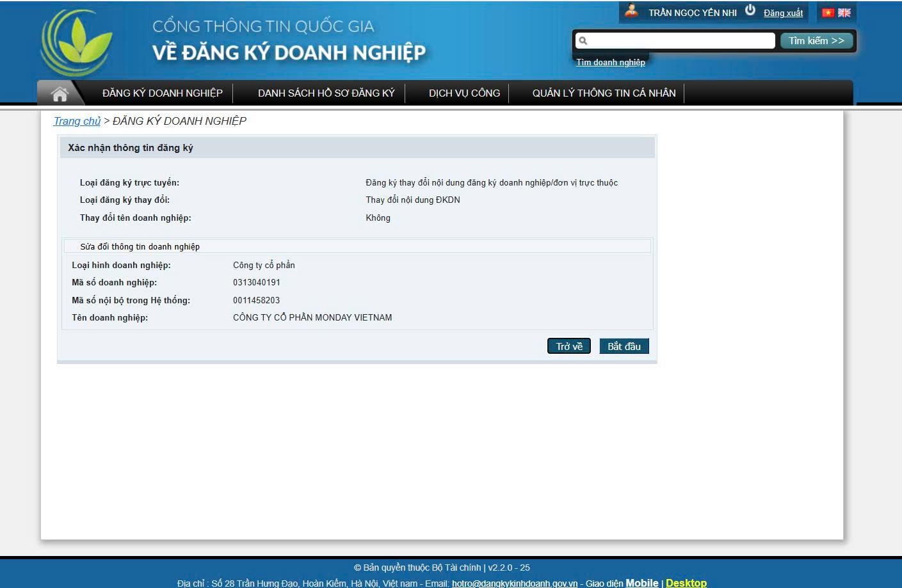
Task: Open the ĐĂNG KÝ DOANH NGHIỆP menu
Action: click(163, 93)
